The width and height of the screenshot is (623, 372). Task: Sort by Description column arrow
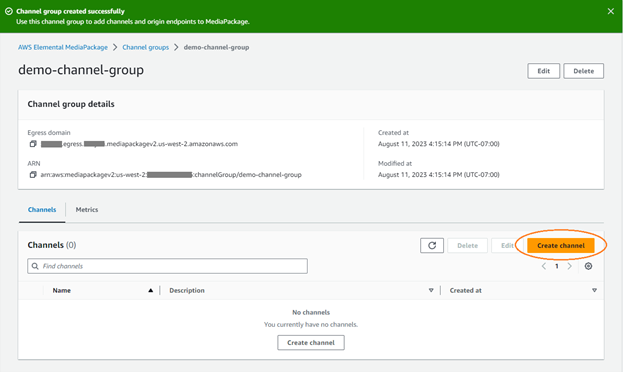point(431,291)
